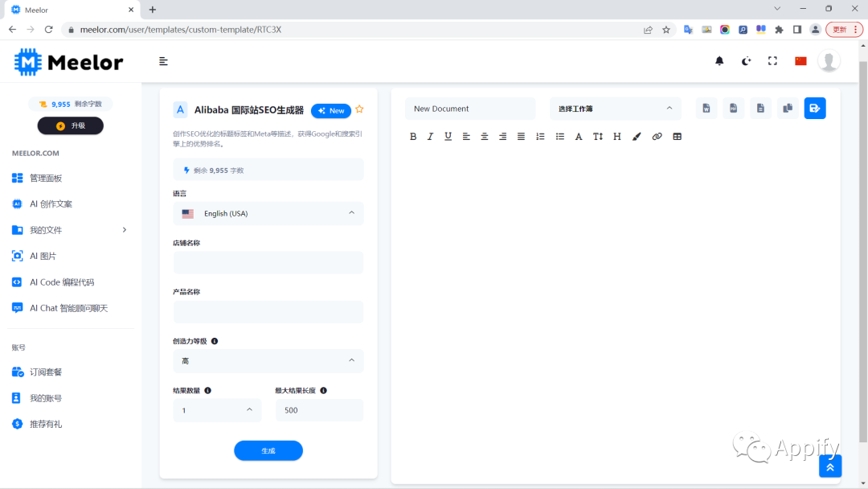The image size is (868, 489).
Task: Open user profile avatar menu
Action: click(829, 61)
